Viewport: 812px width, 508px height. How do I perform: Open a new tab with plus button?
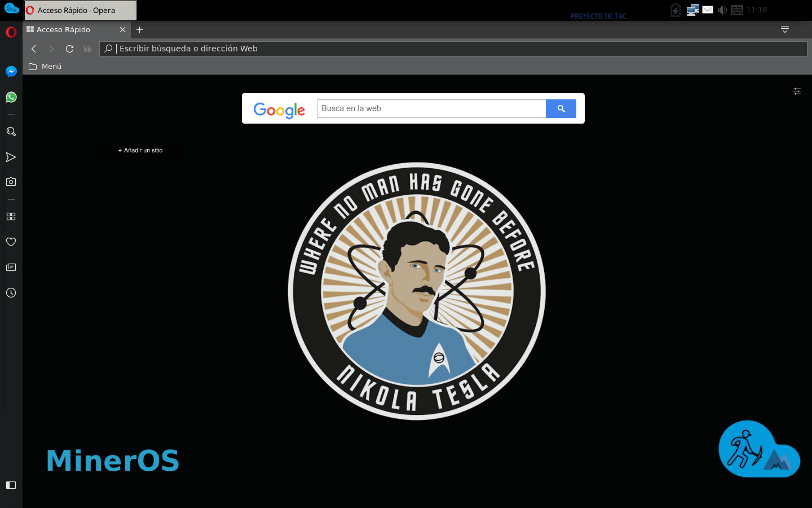(x=140, y=30)
